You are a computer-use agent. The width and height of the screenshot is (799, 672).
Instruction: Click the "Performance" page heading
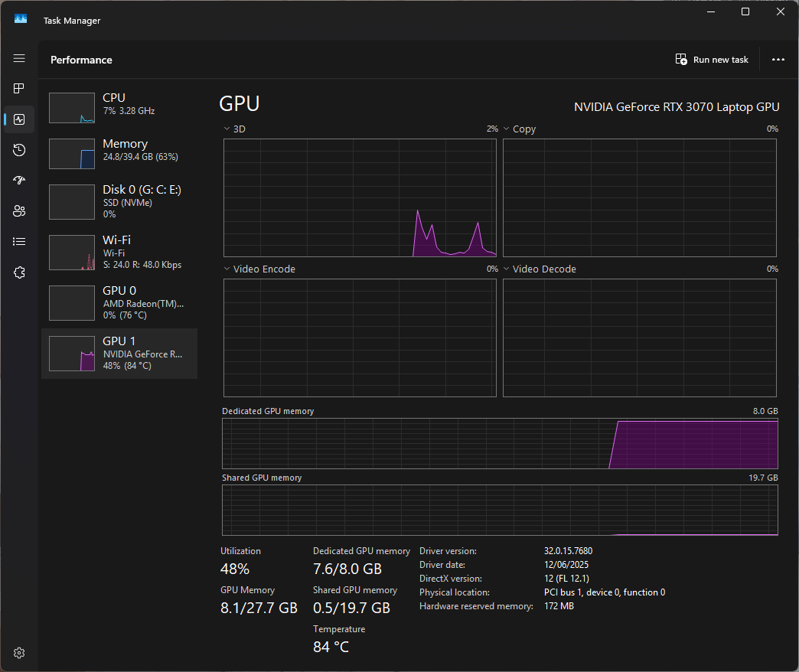82,60
